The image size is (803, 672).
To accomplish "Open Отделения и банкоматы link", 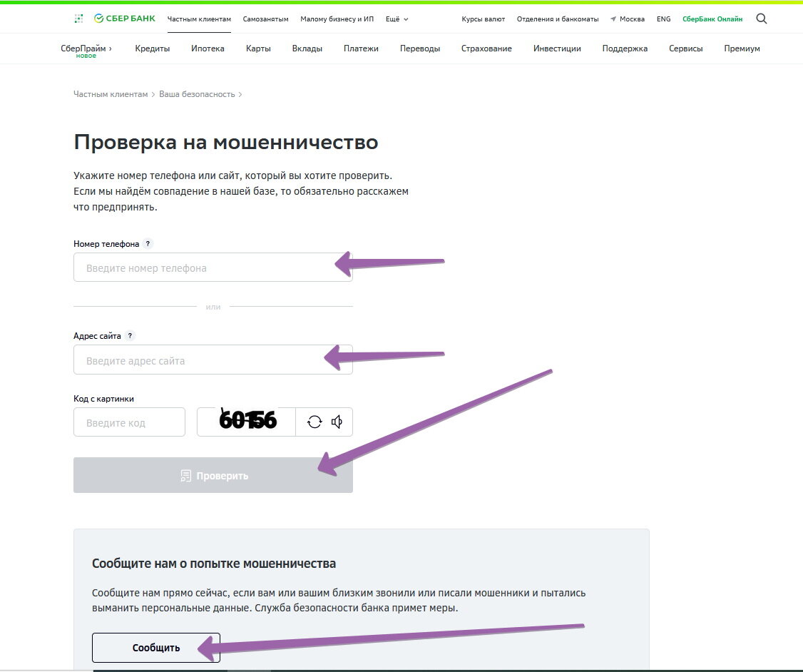I will [x=558, y=19].
